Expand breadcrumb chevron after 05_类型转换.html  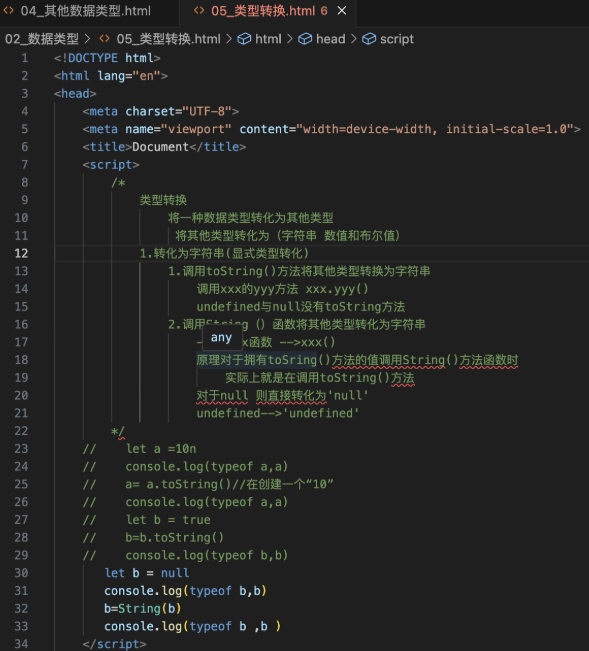point(229,39)
